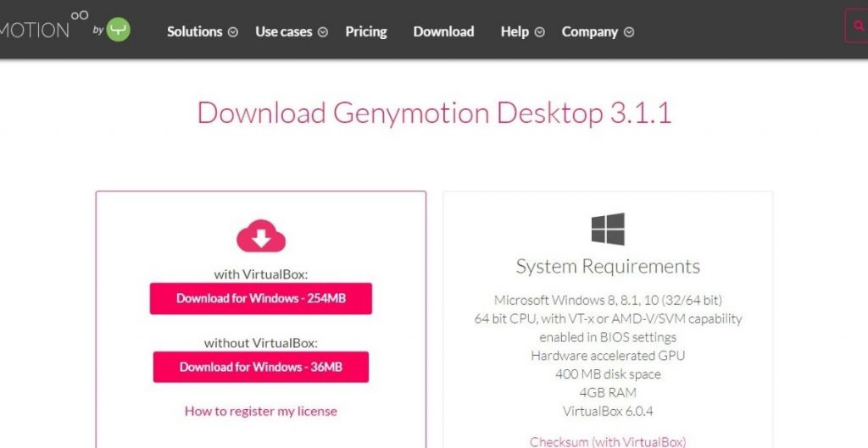The height and width of the screenshot is (448, 868).
Task: Click the green Genymobile round logo
Action: tap(118, 30)
